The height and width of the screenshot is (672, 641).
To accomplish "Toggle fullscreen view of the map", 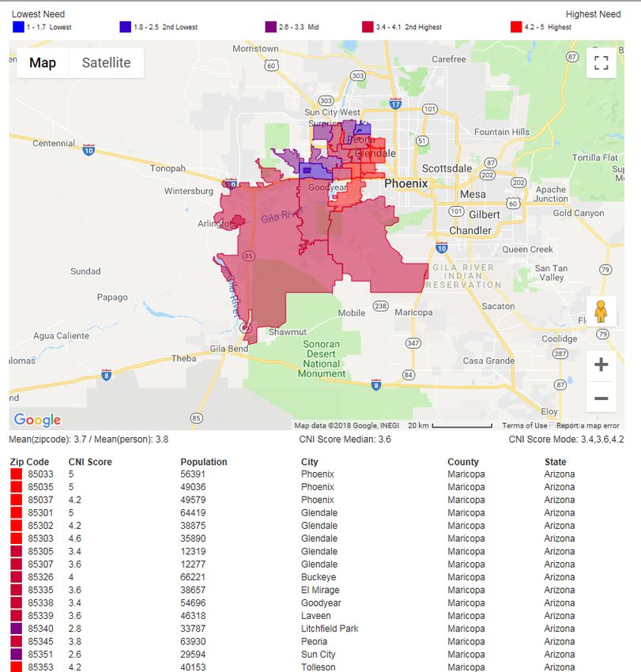I will click(x=601, y=63).
